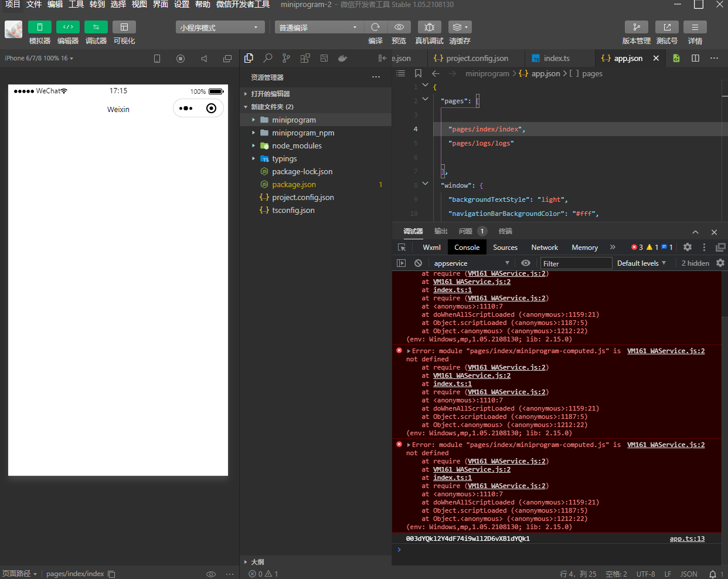This screenshot has width=728, height=579.
Task: Open project.config.json in the file tree
Action: (315, 197)
